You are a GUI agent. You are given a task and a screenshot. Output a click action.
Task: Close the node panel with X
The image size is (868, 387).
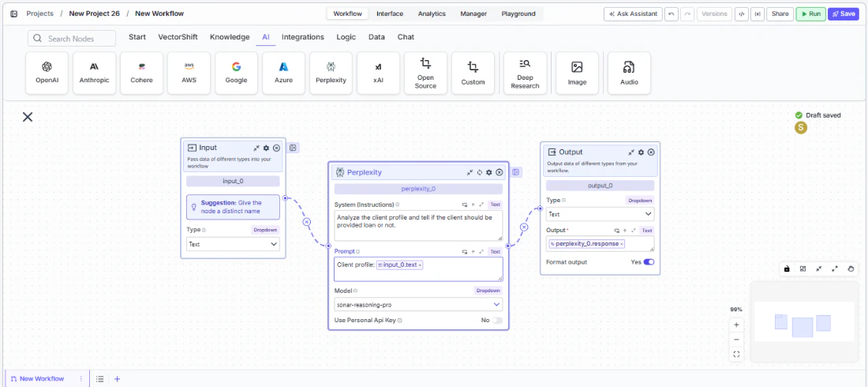pos(27,116)
